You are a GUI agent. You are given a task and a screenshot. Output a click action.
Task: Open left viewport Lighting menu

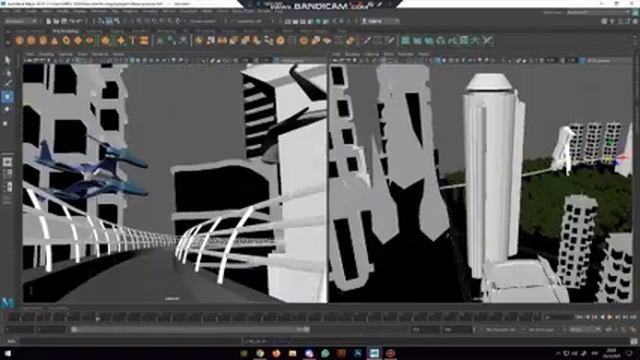point(66,54)
